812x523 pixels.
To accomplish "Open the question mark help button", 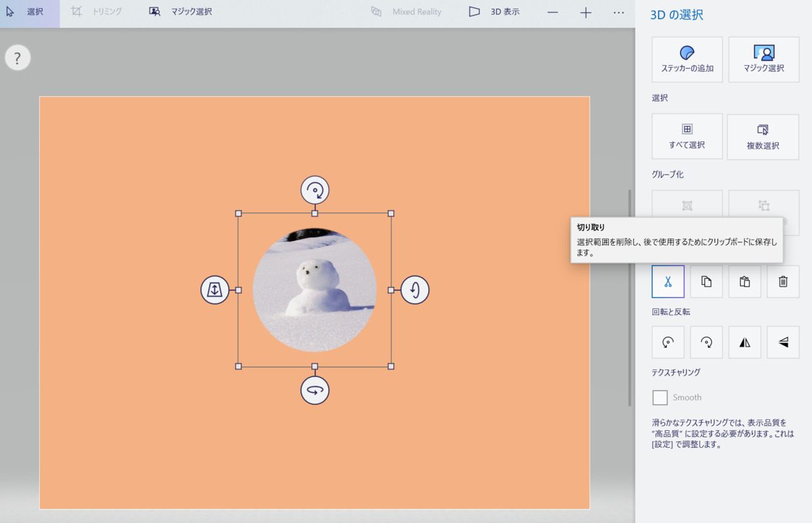I will [x=18, y=58].
